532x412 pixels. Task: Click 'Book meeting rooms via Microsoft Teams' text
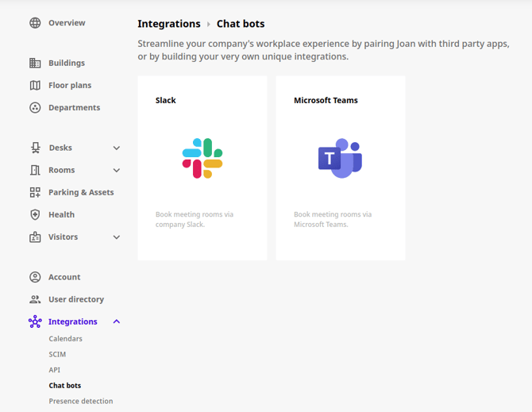pos(333,219)
